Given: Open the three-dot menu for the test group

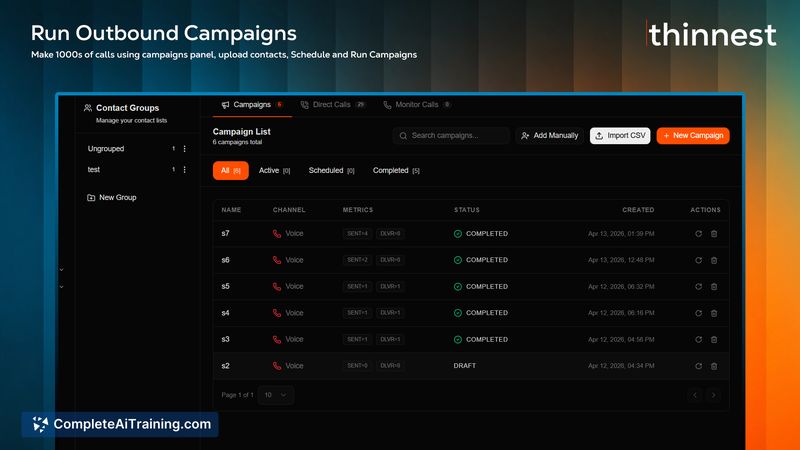Looking at the screenshot, I should [184, 169].
